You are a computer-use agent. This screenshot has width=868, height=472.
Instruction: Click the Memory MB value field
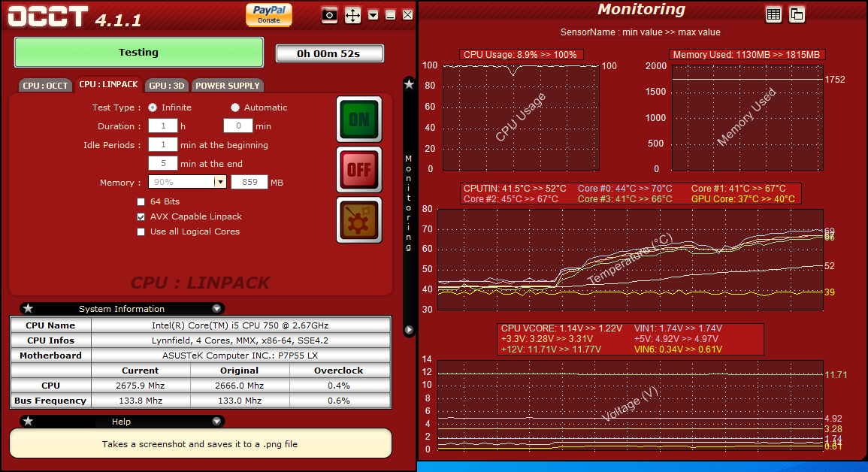tap(249, 182)
